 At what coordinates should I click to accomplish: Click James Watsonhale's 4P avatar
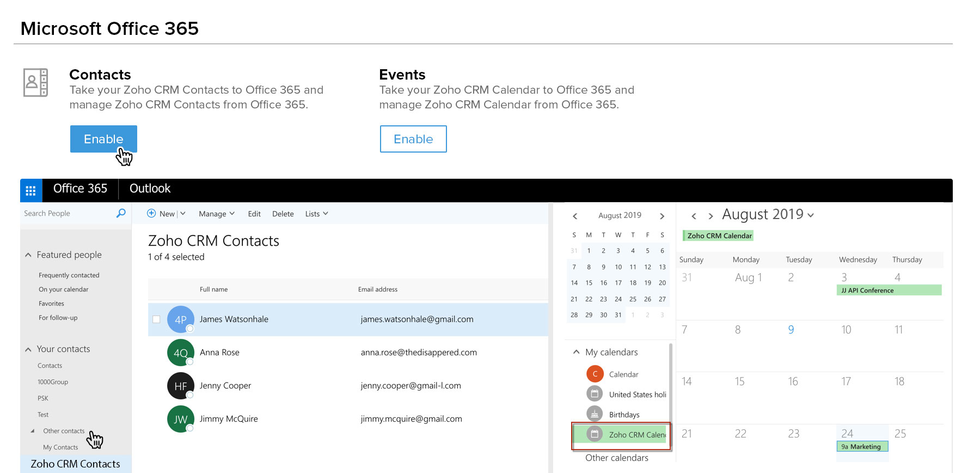tap(181, 319)
